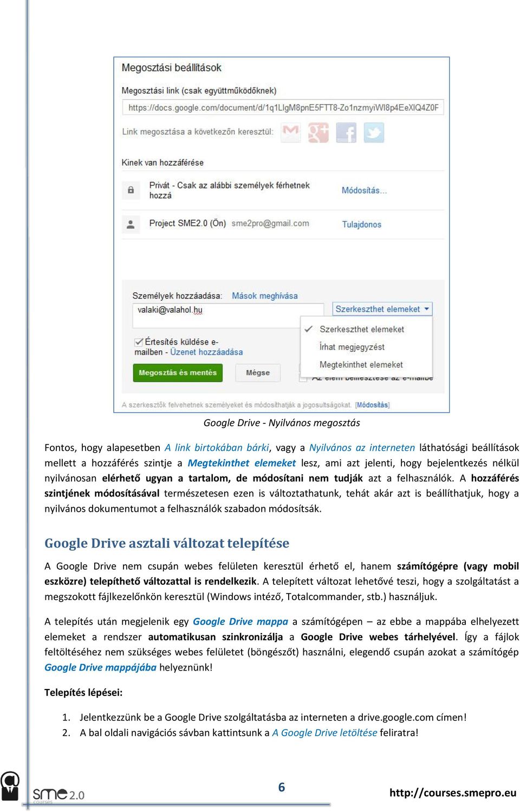Click the Üzenet hozzáadása link
This screenshot has height=812, width=520.
(206, 352)
